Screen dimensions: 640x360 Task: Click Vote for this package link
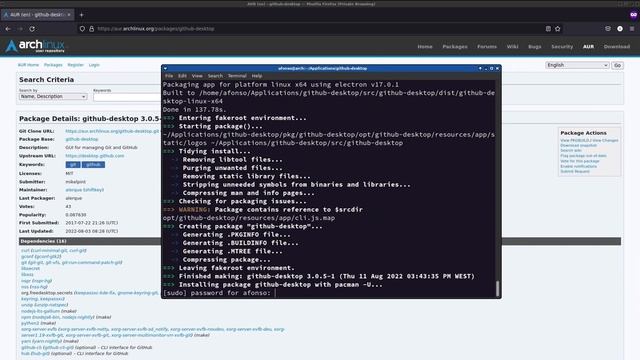click(x=580, y=161)
